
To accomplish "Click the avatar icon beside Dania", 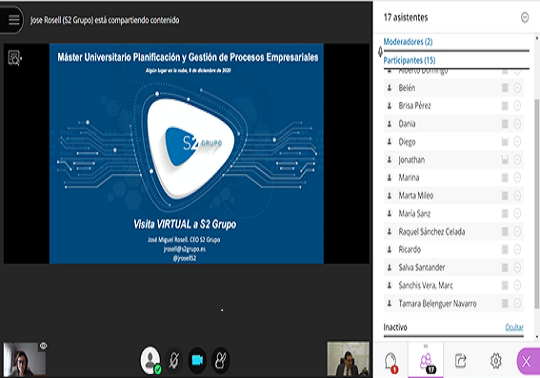I will [390, 124].
